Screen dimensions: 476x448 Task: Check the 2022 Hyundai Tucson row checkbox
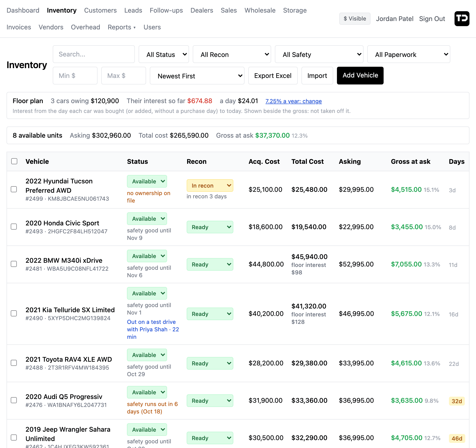click(14, 189)
